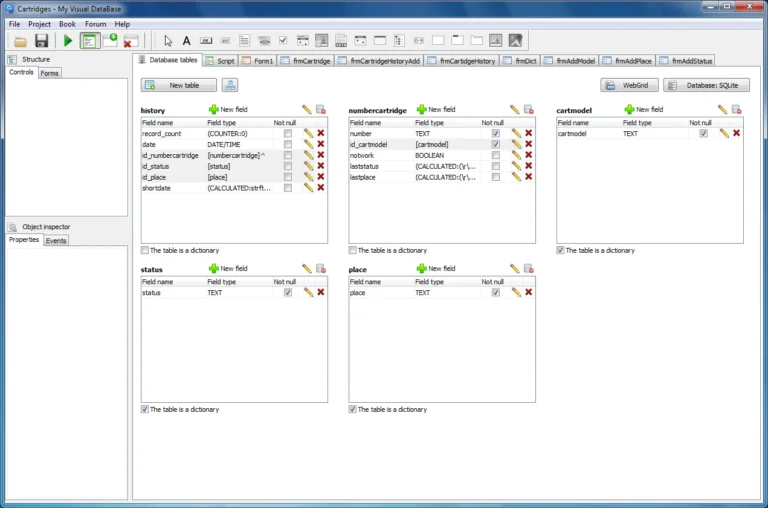Toggle Not null for id_cartmodel field

(x=496, y=145)
